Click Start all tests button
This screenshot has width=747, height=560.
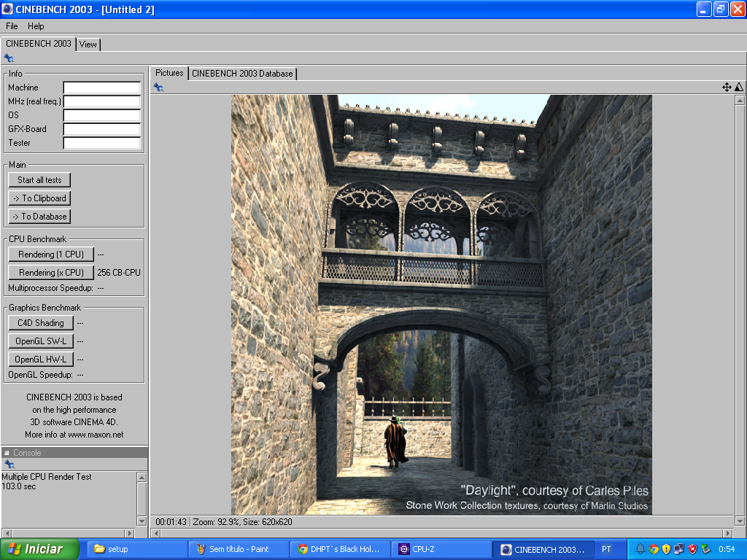tap(39, 180)
